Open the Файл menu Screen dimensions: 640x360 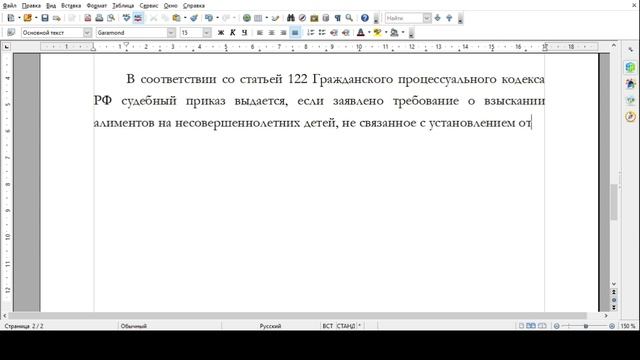[9, 6]
